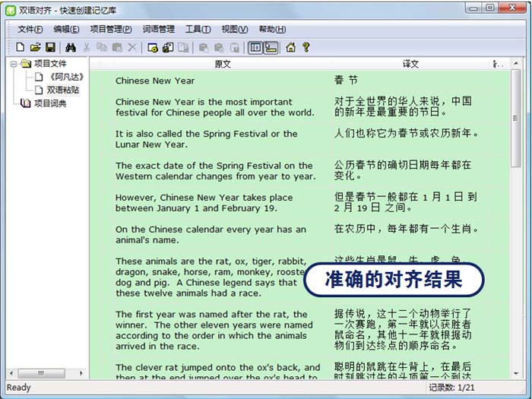This screenshot has width=532, height=399.
Task: Click the 原文 column header
Action: [222, 64]
